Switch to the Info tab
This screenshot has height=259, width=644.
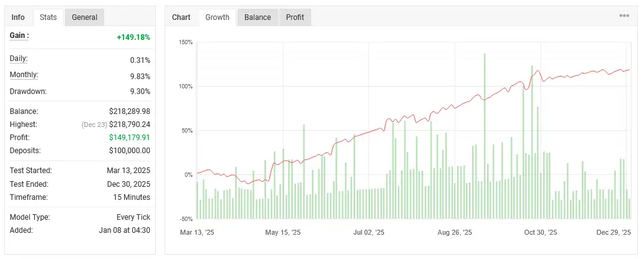click(x=18, y=17)
